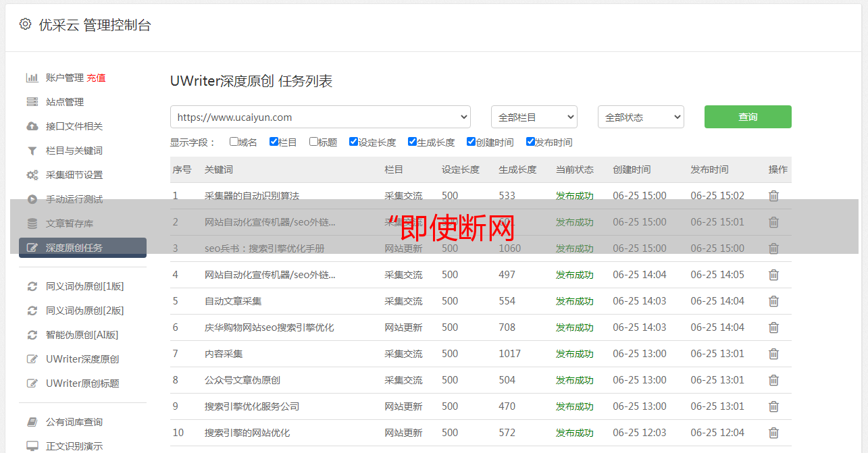Click the gears icon for 采集细节设置
The width and height of the screenshot is (868, 453).
[32, 175]
